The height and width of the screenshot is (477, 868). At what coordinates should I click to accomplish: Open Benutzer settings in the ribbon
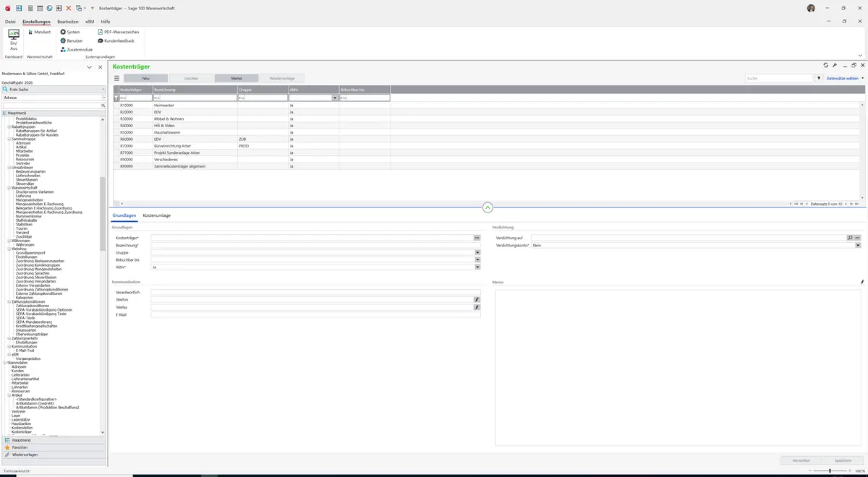pyautogui.click(x=72, y=40)
